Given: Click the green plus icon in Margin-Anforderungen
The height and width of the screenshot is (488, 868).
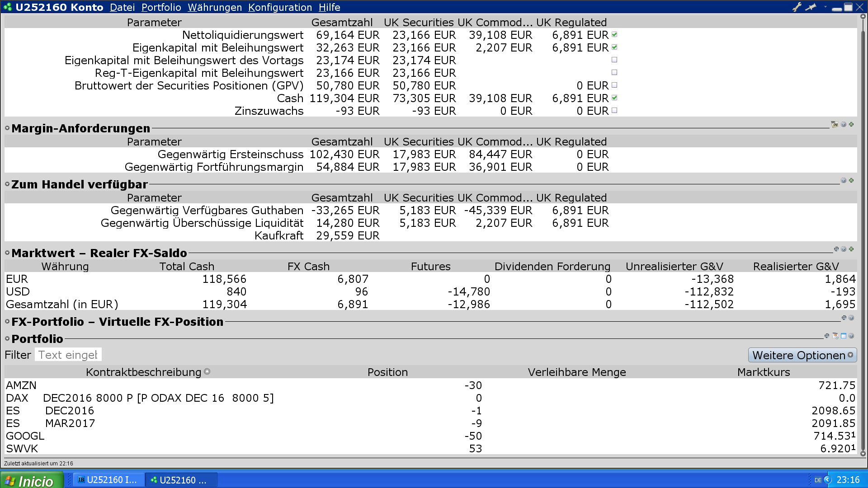Looking at the screenshot, I should [851, 124].
